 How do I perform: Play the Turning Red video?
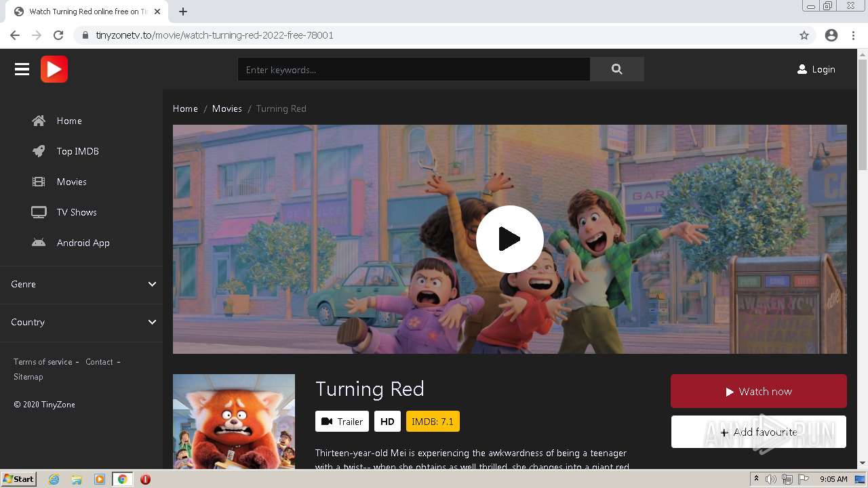(x=510, y=239)
